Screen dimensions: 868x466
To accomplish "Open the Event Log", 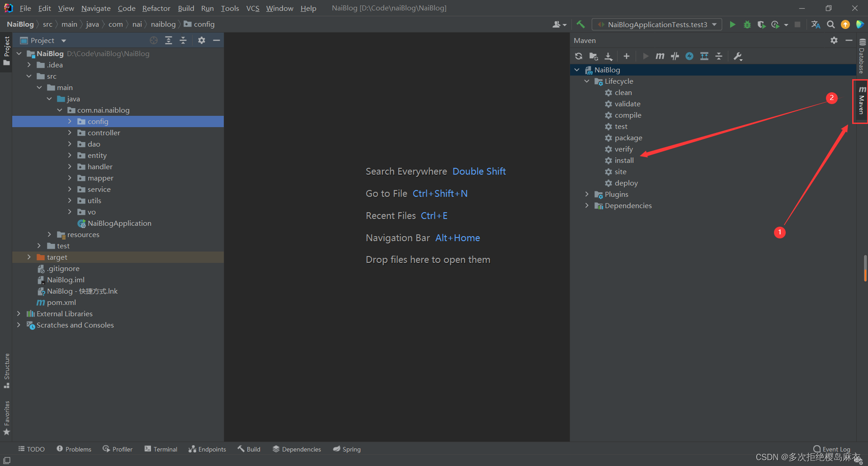I will pos(832,449).
